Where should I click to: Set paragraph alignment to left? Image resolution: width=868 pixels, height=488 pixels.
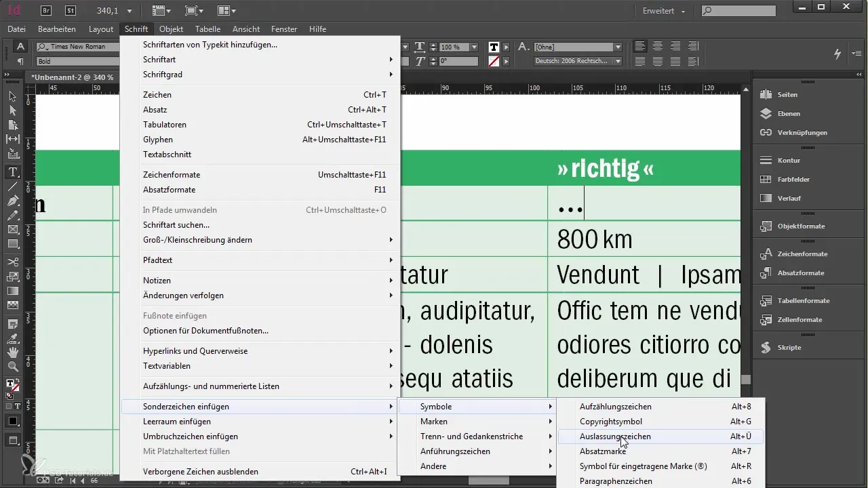point(640,46)
